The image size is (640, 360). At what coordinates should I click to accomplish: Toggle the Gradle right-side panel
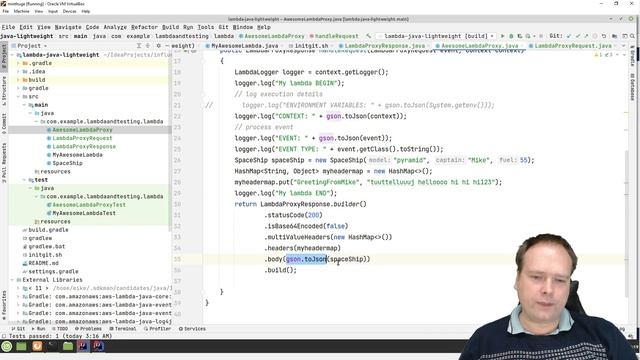(632, 57)
